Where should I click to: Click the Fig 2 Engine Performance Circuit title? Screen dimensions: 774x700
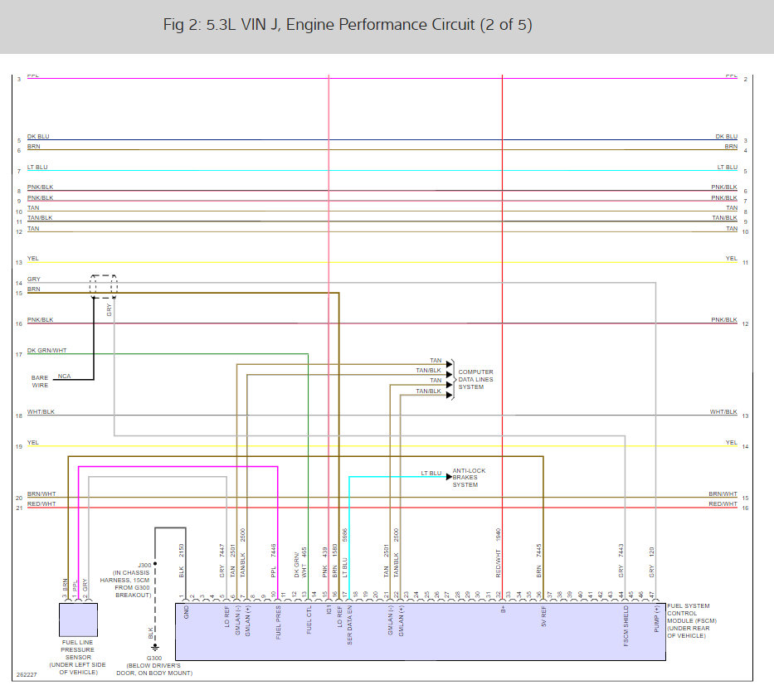pyautogui.click(x=348, y=25)
